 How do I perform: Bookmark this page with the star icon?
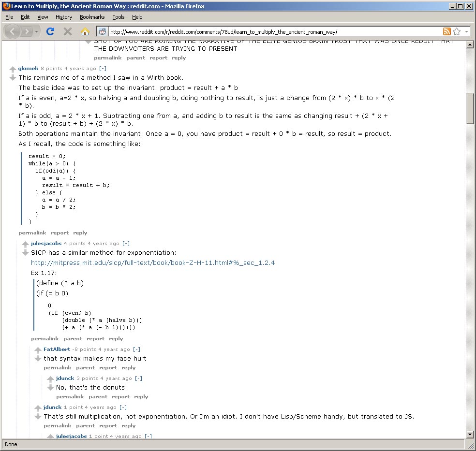click(x=457, y=31)
